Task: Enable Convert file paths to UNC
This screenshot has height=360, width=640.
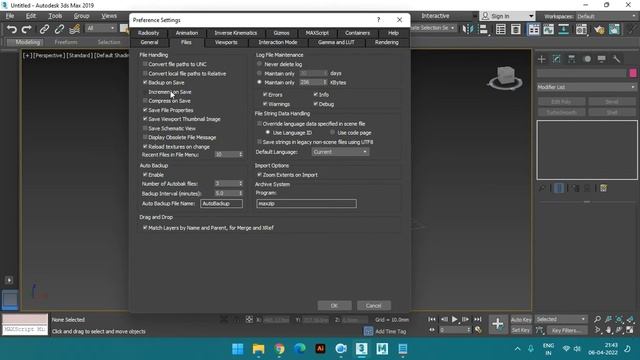Action: pos(145,64)
